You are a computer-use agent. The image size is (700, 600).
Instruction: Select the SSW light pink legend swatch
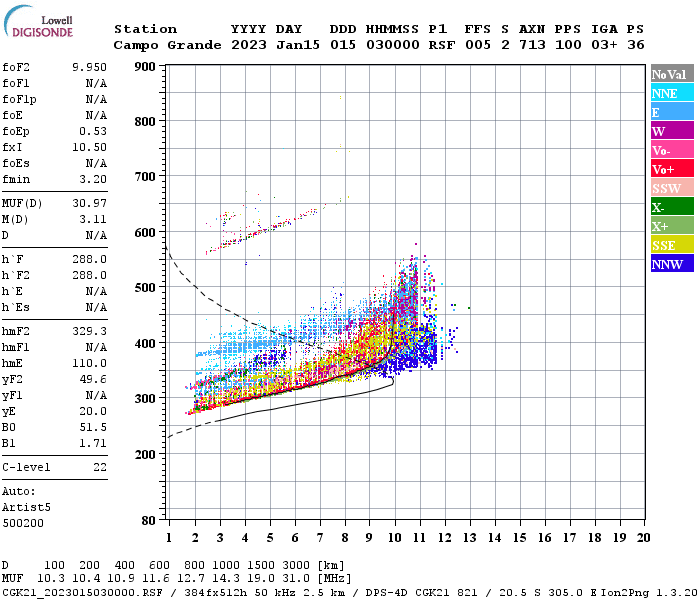672,188
